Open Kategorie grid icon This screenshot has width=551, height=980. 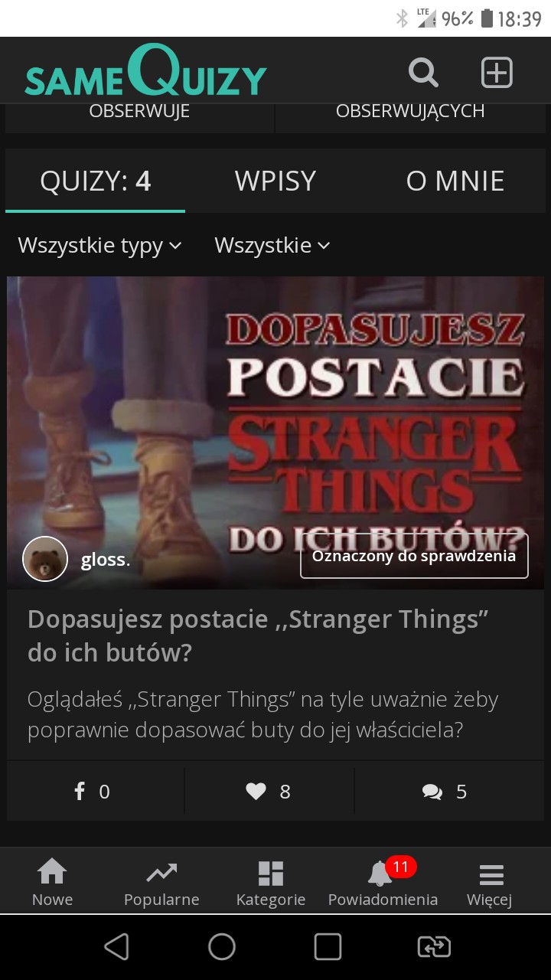coord(271,883)
